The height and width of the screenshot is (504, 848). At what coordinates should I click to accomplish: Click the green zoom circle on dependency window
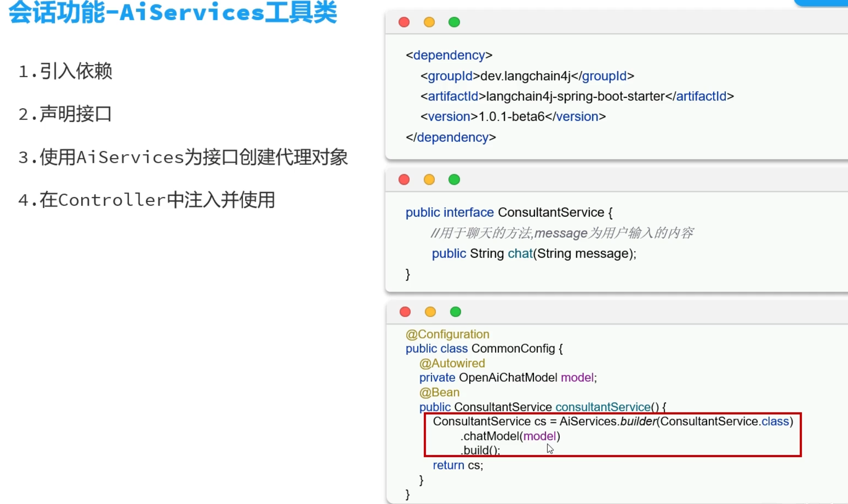click(454, 22)
